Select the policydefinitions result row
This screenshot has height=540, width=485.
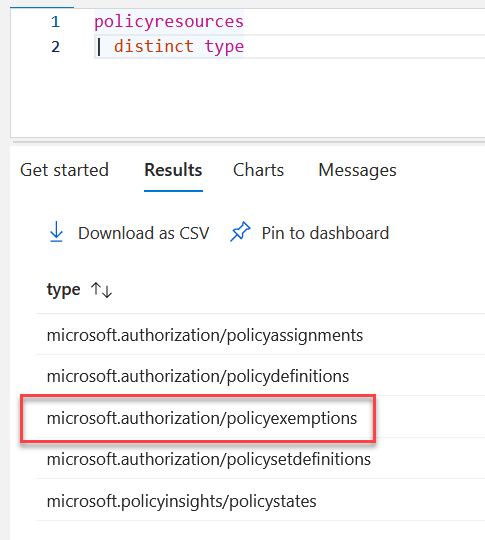[x=260, y=375]
